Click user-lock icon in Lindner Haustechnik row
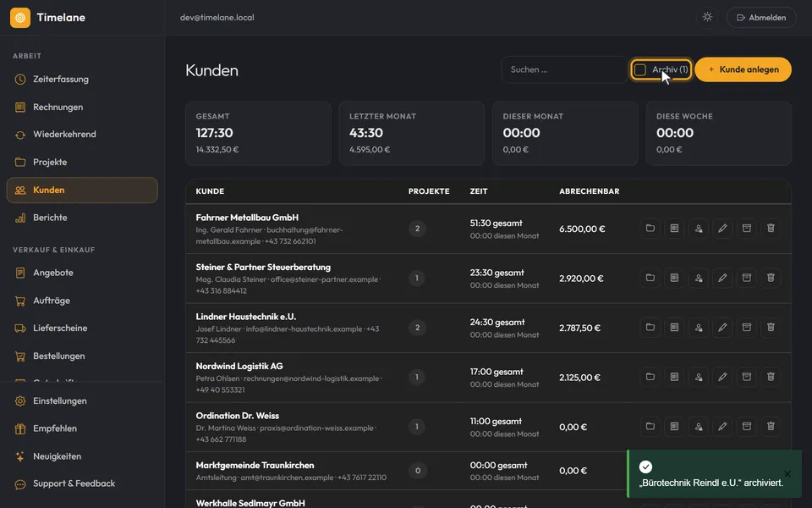The height and width of the screenshot is (508, 812). (x=699, y=328)
